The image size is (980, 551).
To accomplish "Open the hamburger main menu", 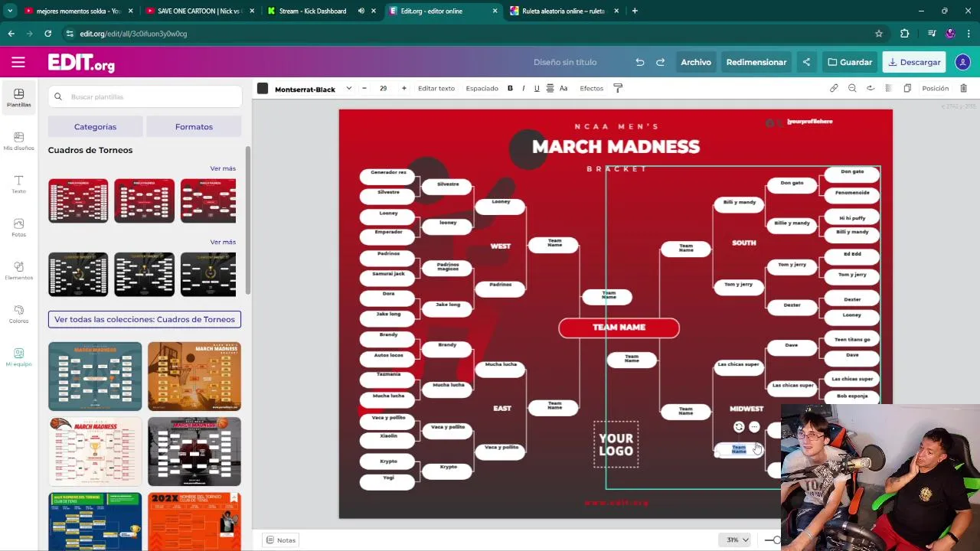I will point(18,62).
